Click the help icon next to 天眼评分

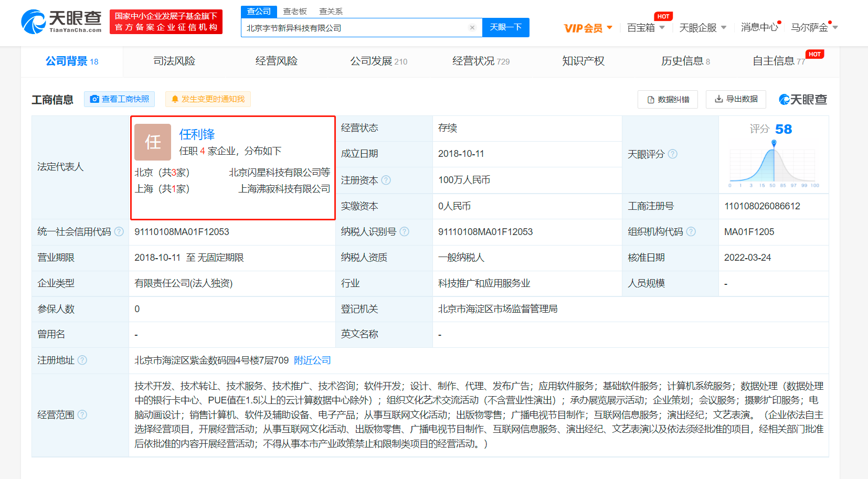tap(672, 154)
